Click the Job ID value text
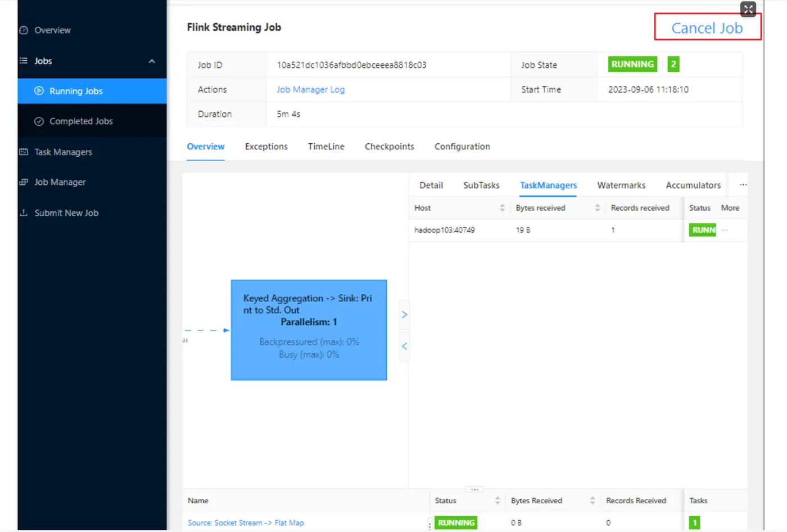This screenshot has height=532, width=787. pyautogui.click(x=351, y=65)
